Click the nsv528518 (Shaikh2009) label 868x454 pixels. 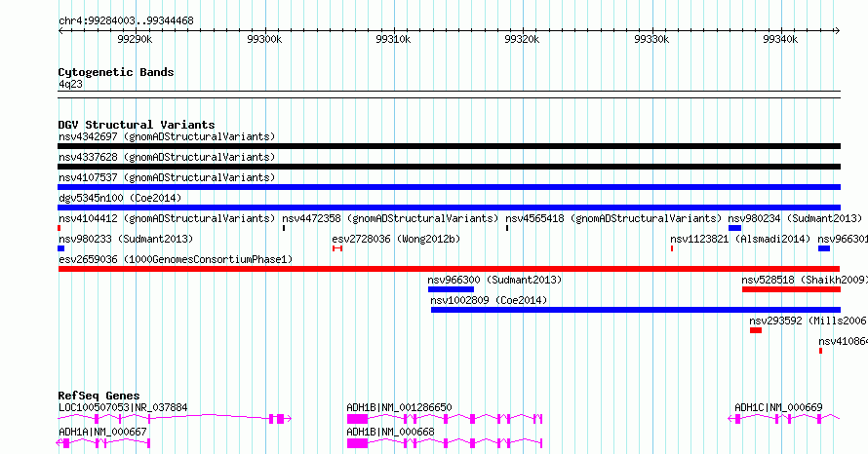pos(805,280)
